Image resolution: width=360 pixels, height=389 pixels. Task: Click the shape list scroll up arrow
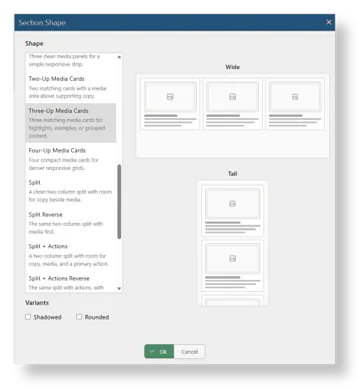[x=119, y=57]
